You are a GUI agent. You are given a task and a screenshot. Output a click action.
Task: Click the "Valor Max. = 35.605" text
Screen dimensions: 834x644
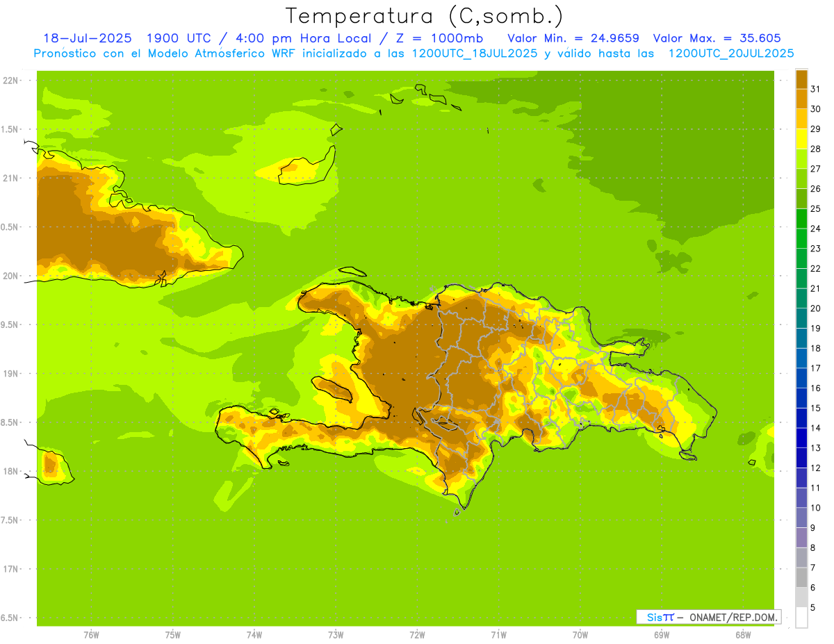(x=717, y=38)
